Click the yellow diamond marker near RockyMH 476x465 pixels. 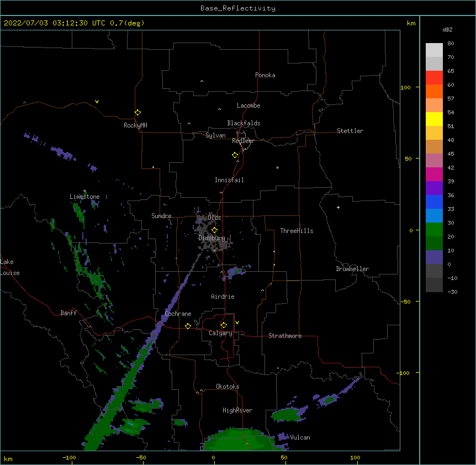[137, 113]
